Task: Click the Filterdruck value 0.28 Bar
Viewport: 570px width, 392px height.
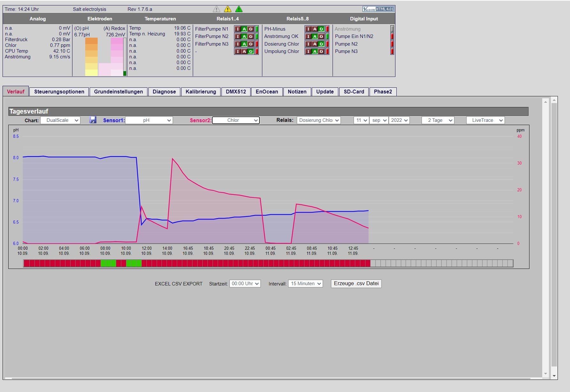Action: click(61, 40)
